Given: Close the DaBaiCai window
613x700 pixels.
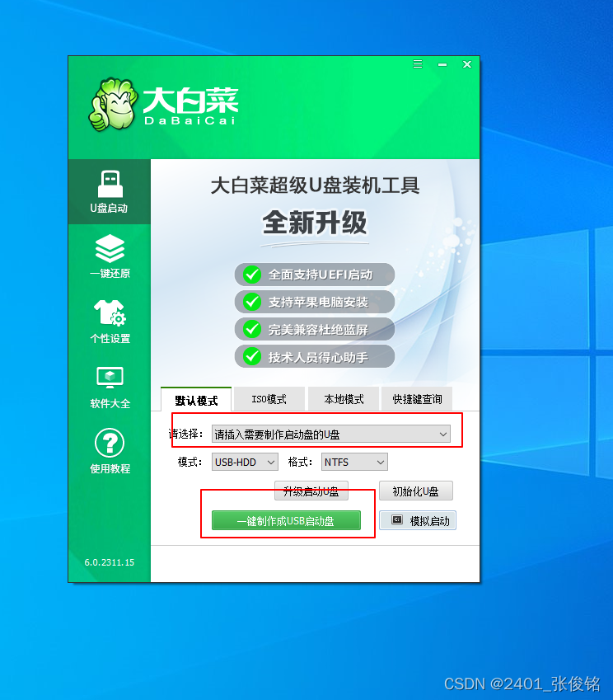Looking at the screenshot, I should tap(467, 64).
